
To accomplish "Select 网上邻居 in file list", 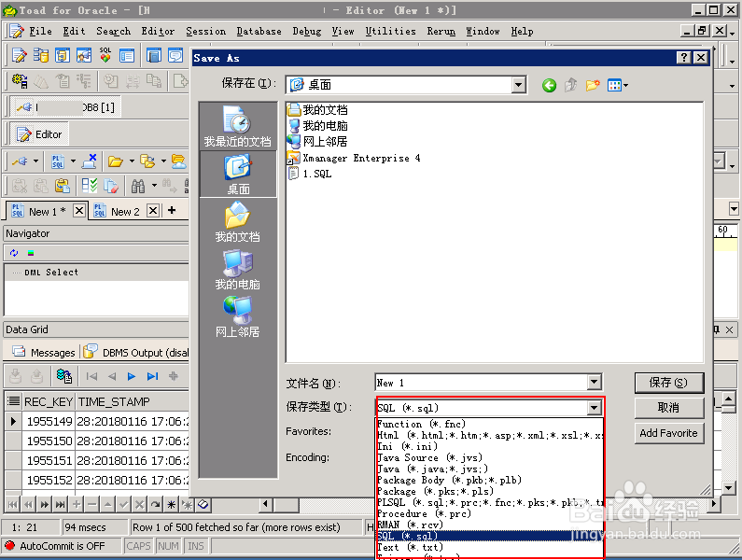I will click(x=317, y=142).
